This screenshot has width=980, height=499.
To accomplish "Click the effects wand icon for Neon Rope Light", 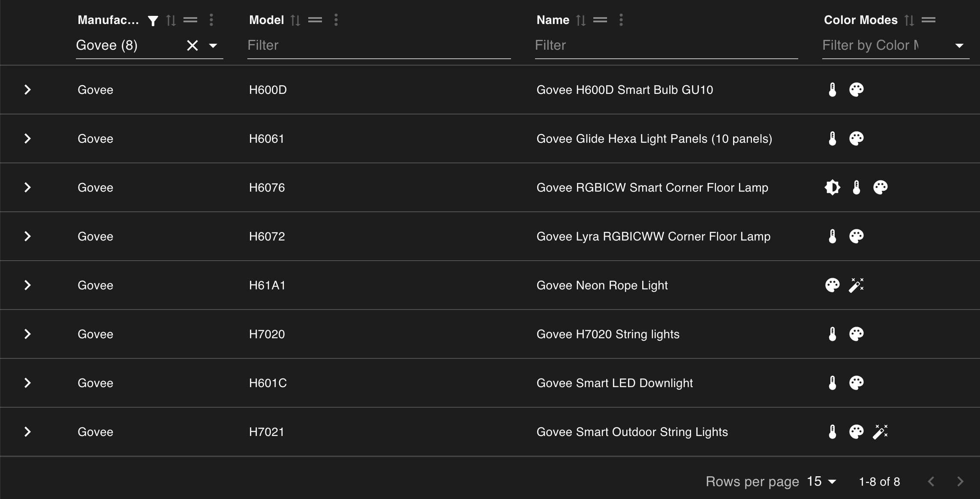I will pyautogui.click(x=856, y=285).
